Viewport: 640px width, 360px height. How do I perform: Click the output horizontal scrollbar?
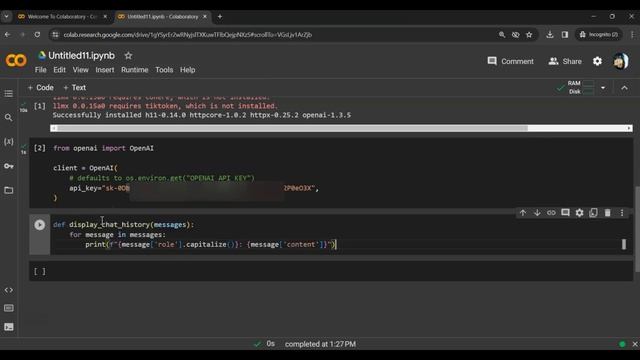(341, 128)
